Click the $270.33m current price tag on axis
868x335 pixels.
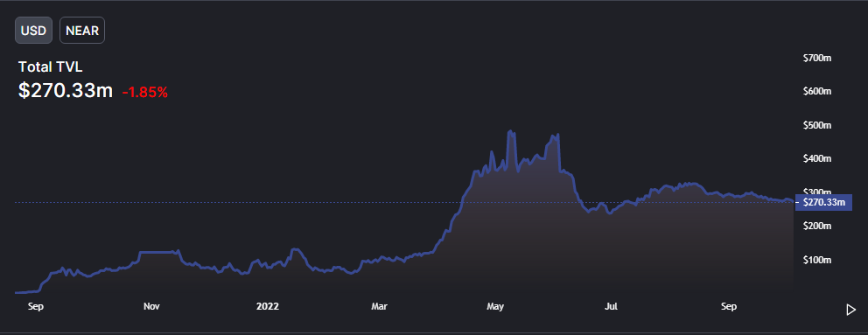823,203
